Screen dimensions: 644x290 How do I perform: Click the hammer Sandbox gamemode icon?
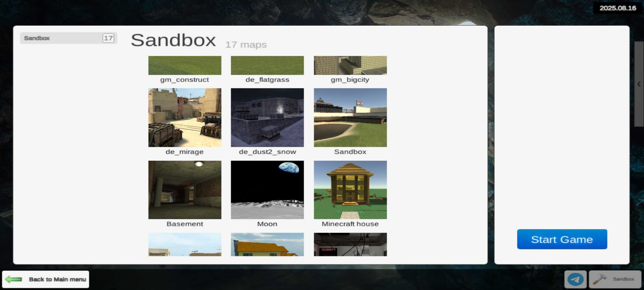(600, 279)
